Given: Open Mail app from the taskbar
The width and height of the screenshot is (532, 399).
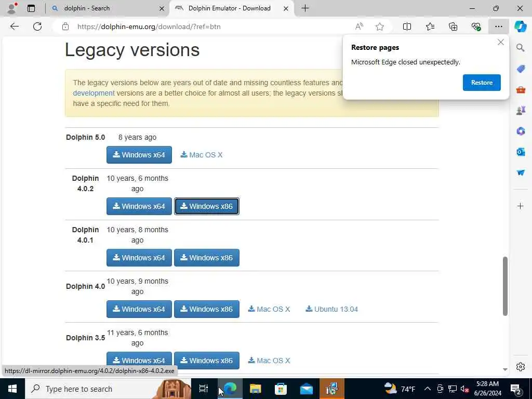Looking at the screenshot, I should [x=306, y=389].
